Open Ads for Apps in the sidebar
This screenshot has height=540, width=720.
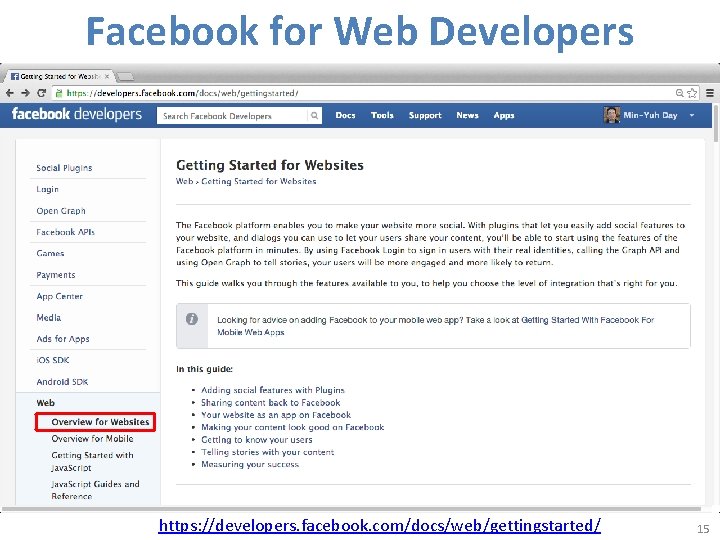(63, 339)
